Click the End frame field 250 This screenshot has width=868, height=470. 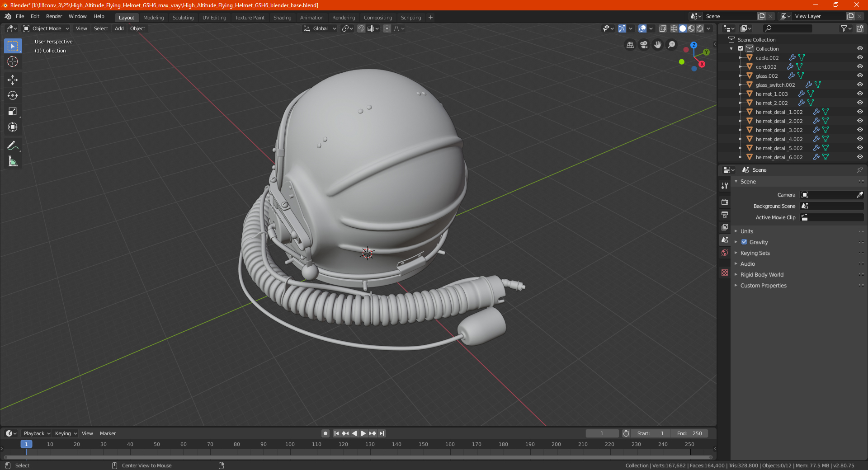click(x=689, y=433)
